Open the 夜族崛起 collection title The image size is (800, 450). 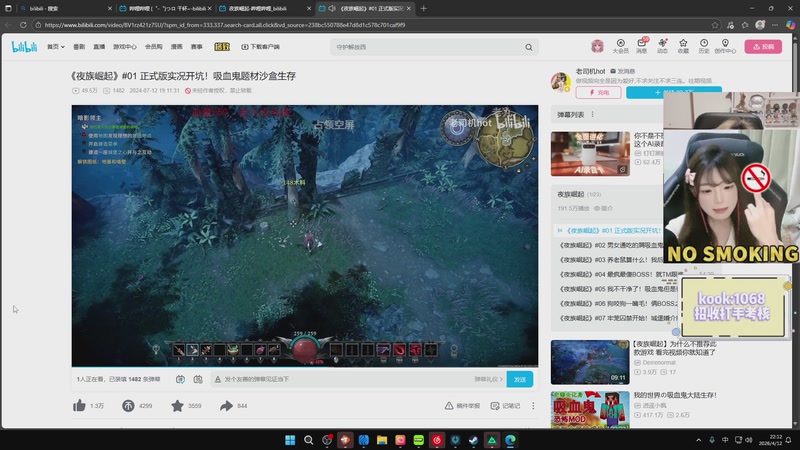570,194
